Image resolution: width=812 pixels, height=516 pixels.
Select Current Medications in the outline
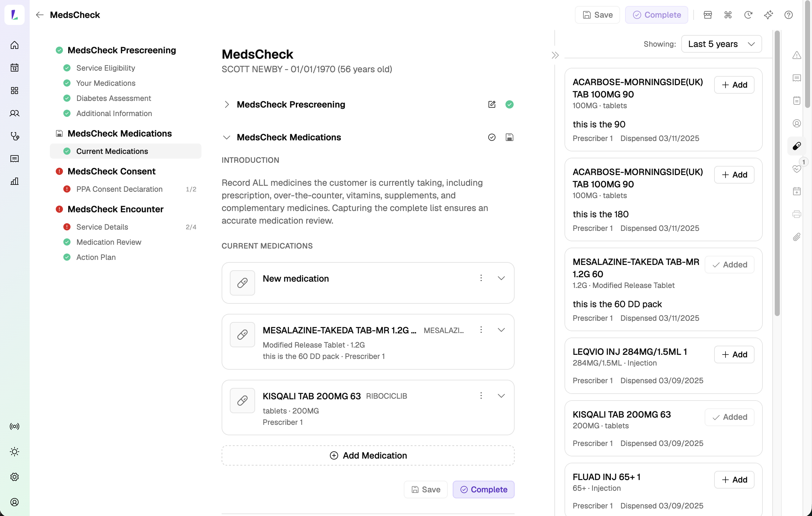tap(125, 151)
